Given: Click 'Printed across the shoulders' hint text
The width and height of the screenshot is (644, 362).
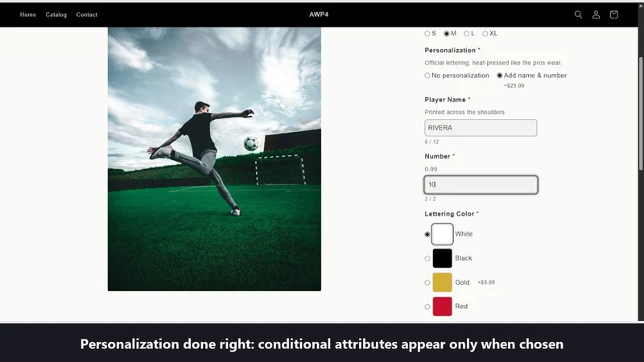Looking at the screenshot, I should tap(464, 112).
